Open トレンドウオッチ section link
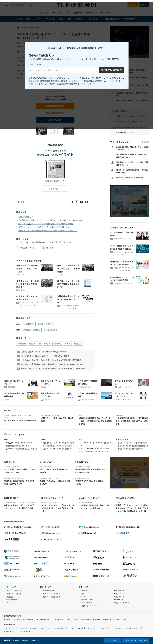The width and height of the screenshot is (153, 644). pyautogui.click(x=17, y=435)
